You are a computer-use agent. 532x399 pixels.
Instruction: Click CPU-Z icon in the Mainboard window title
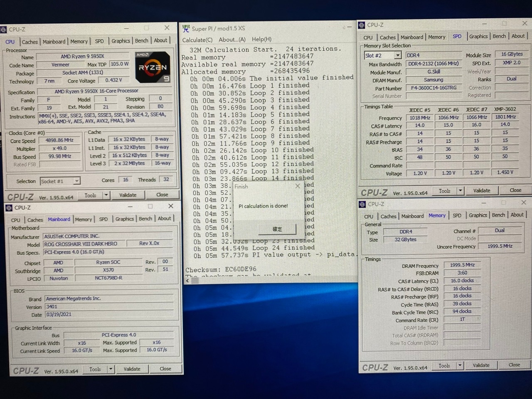(x=9, y=207)
